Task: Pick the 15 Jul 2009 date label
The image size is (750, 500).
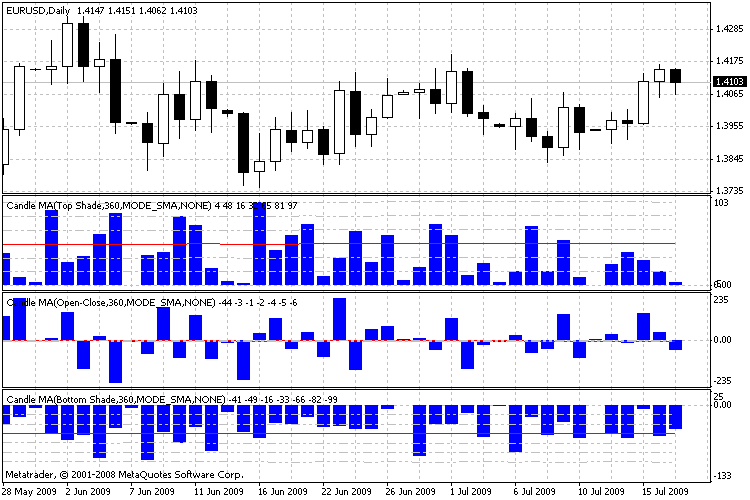Action: click(x=664, y=492)
